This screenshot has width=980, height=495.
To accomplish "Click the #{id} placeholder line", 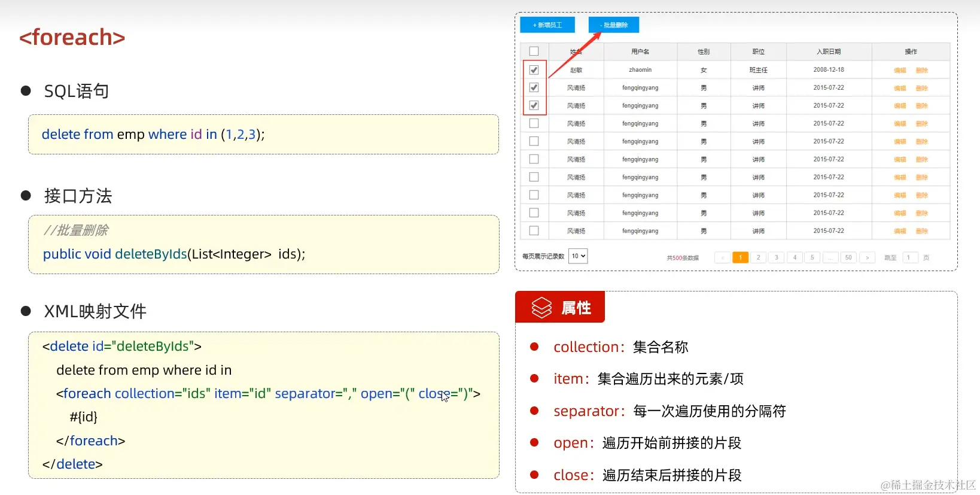I will pos(84,417).
